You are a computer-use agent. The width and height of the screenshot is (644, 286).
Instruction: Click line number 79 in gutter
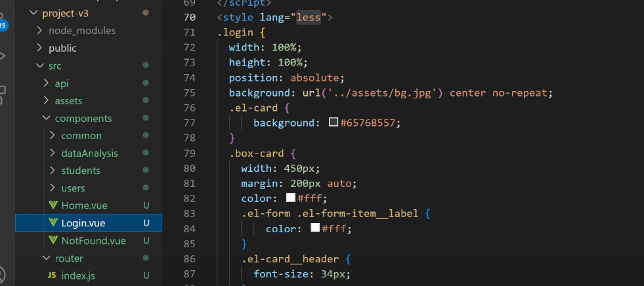(190, 153)
